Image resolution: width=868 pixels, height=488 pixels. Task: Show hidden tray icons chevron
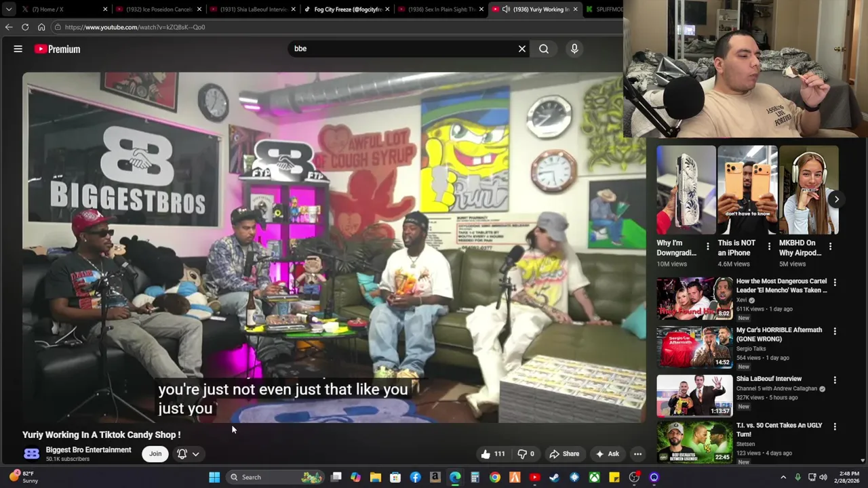click(x=783, y=477)
